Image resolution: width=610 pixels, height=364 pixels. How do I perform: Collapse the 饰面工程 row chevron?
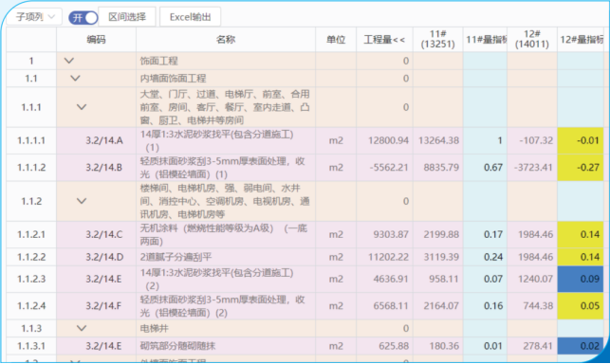click(69, 61)
